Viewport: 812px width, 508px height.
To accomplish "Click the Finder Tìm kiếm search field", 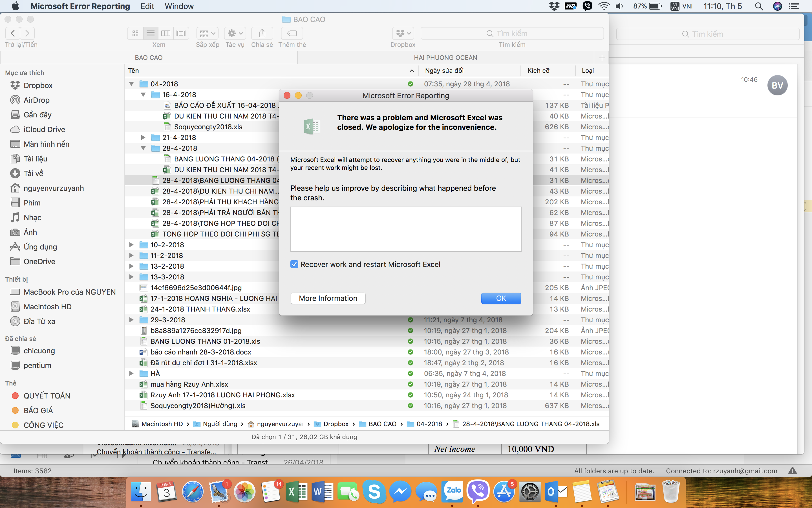I will (512, 33).
